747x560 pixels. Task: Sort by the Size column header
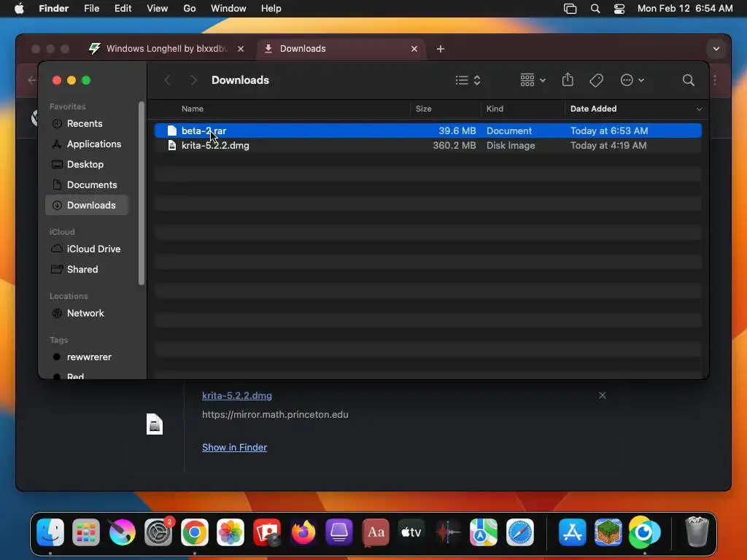pos(423,109)
